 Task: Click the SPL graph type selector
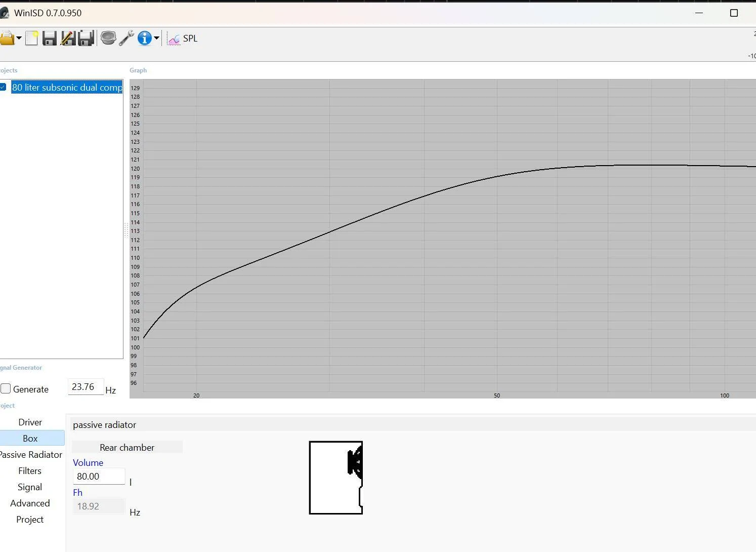click(x=183, y=38)
